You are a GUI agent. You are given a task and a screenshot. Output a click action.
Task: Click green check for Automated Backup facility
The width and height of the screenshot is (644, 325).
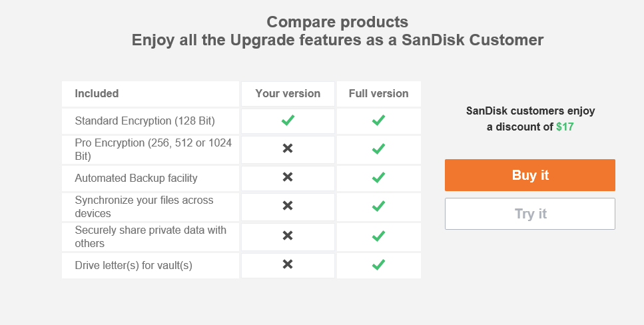point(378,178)
